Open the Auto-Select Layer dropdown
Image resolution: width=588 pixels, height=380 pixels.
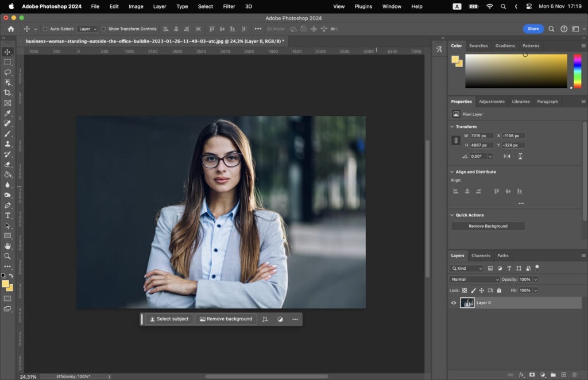[87, 29]
